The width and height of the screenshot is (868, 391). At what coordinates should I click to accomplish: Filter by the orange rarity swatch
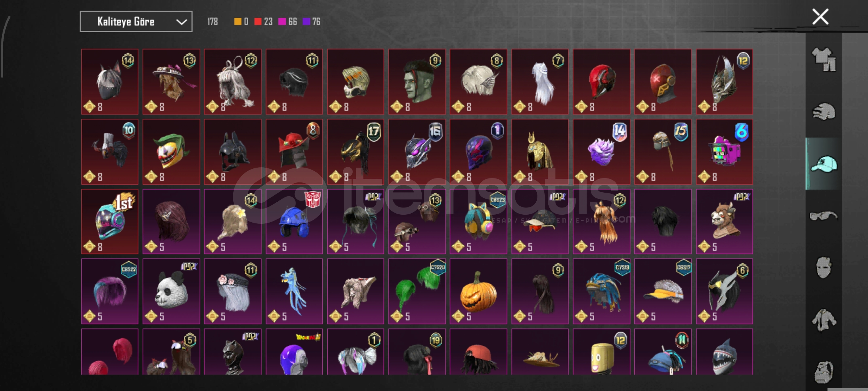[x=238, y=22]
